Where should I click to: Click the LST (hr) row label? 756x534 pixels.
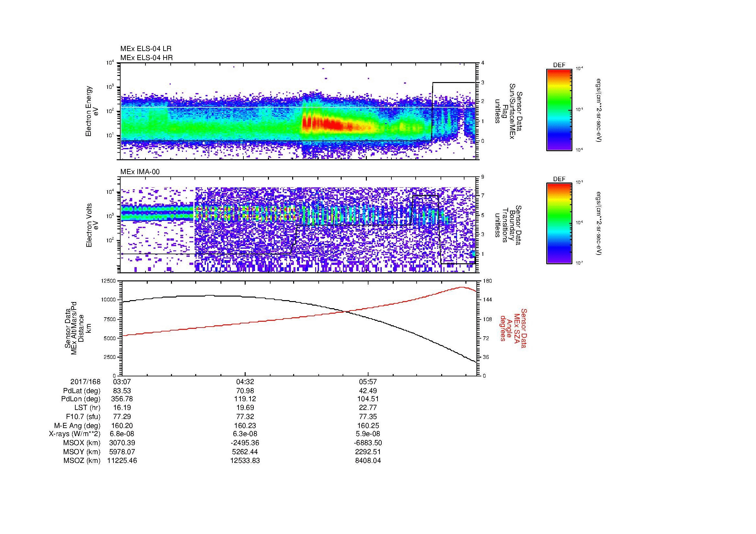(87, 408)
